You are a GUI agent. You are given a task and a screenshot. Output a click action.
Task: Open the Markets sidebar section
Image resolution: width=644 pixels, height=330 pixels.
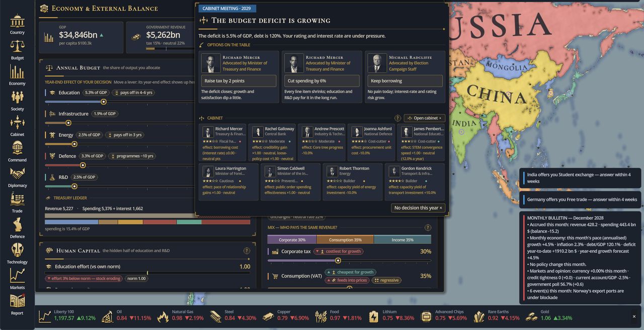point(17,279)
